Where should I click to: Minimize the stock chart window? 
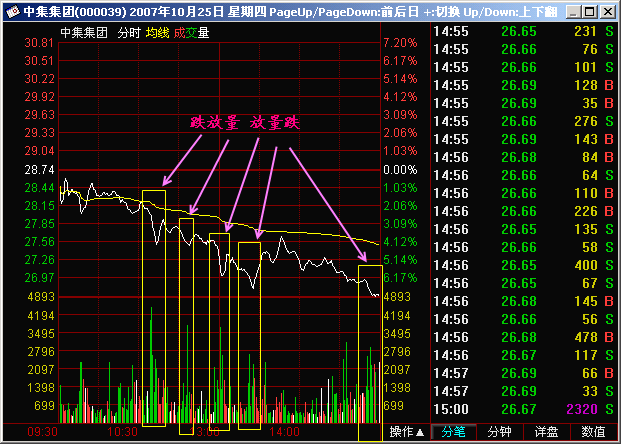point(573,12)
